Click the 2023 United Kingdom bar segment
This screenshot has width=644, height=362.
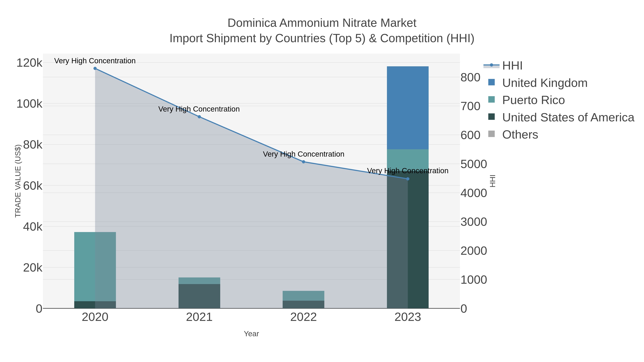(408, 108)
